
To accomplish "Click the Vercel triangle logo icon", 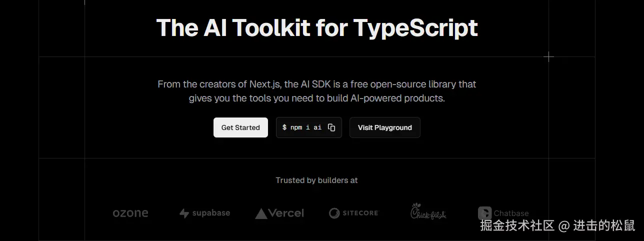I will tap(261, 213).
